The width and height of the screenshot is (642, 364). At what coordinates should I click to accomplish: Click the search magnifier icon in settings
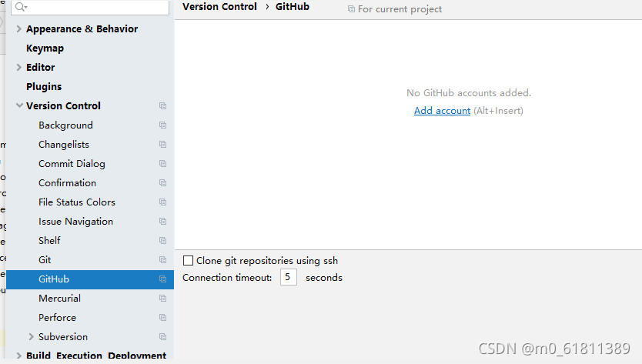tap(21, 7)
